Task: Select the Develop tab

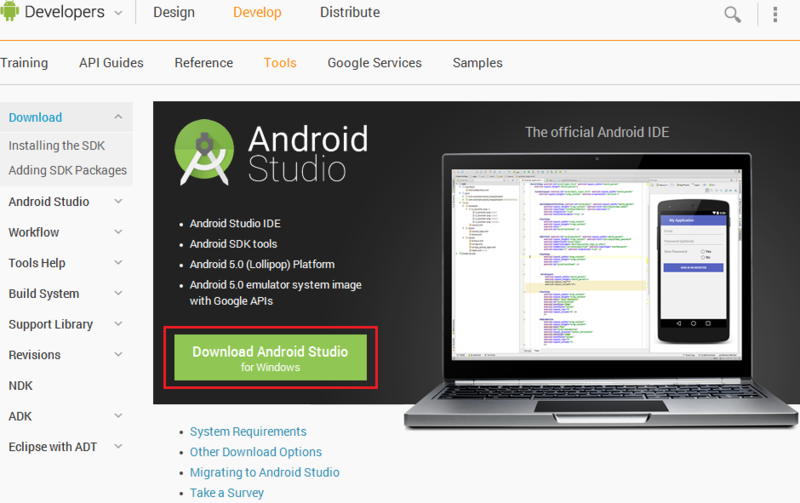Action: pos(257,12)
